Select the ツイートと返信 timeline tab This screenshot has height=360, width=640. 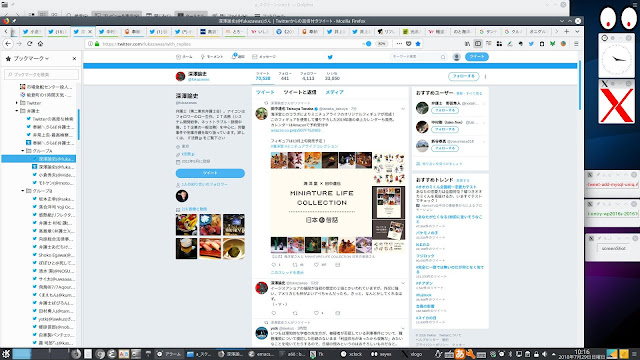pos(300,92)
